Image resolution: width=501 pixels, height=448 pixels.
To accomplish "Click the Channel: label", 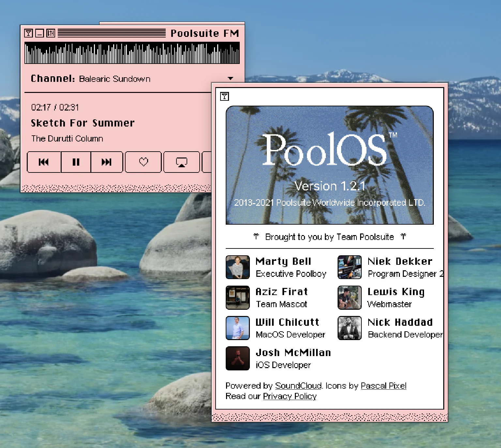I will tap(53, 79).
